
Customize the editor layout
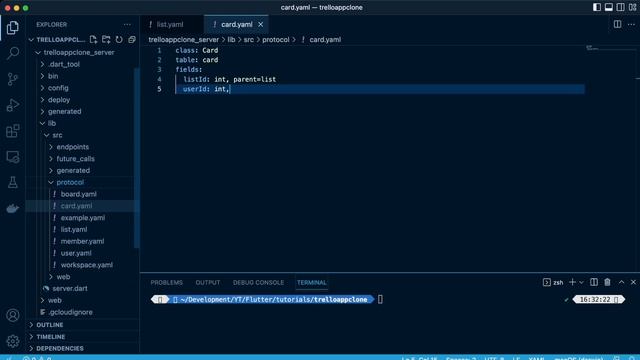pyautogui.click(x=633, y=7)
